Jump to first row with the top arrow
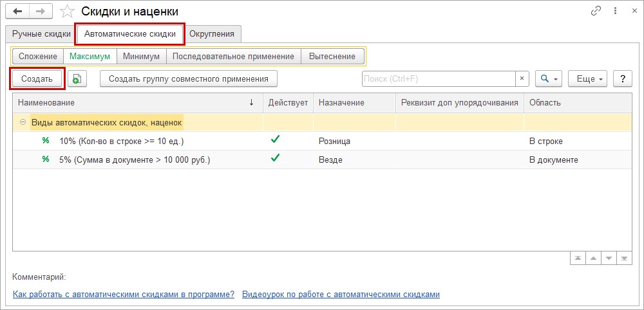 pos(578,258)
